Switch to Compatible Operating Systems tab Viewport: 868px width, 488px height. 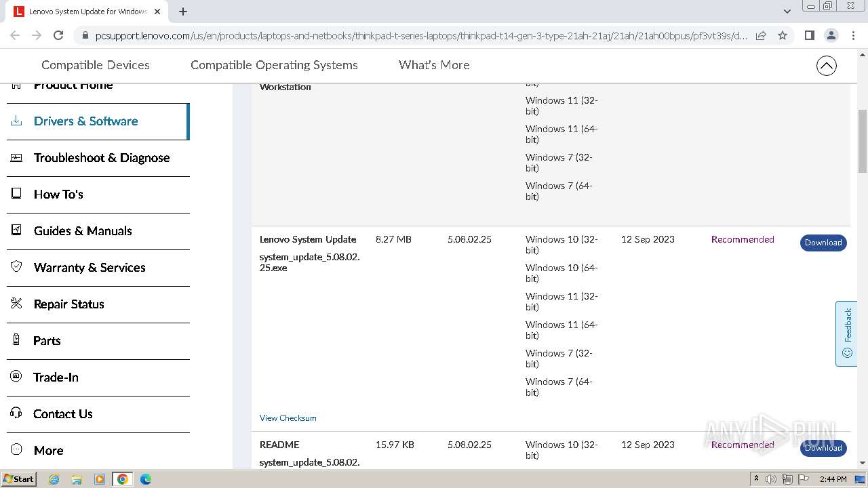tap(274, 65)
